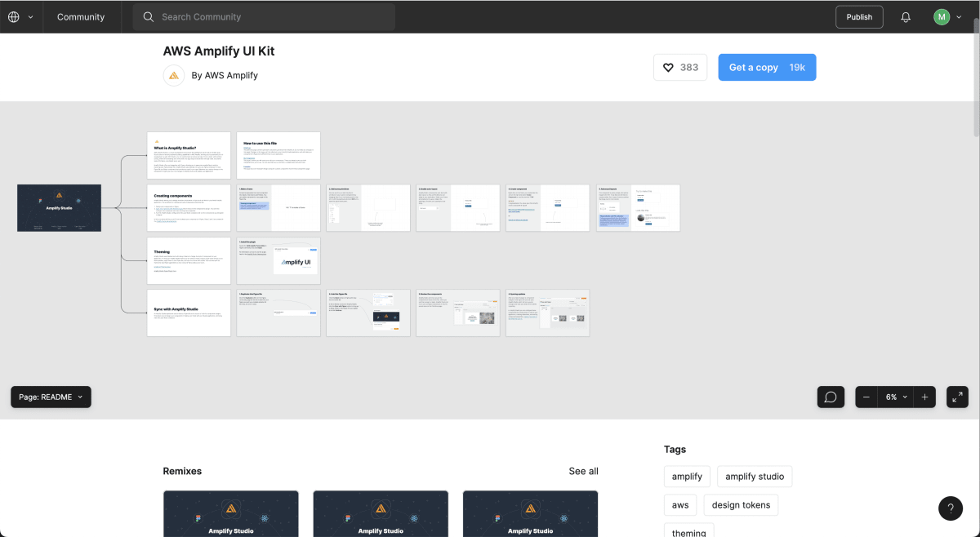The width and height of the screenshot is (980, 537).
Task: Click What is Amplify Studio frame
Action: pos(189,155)
